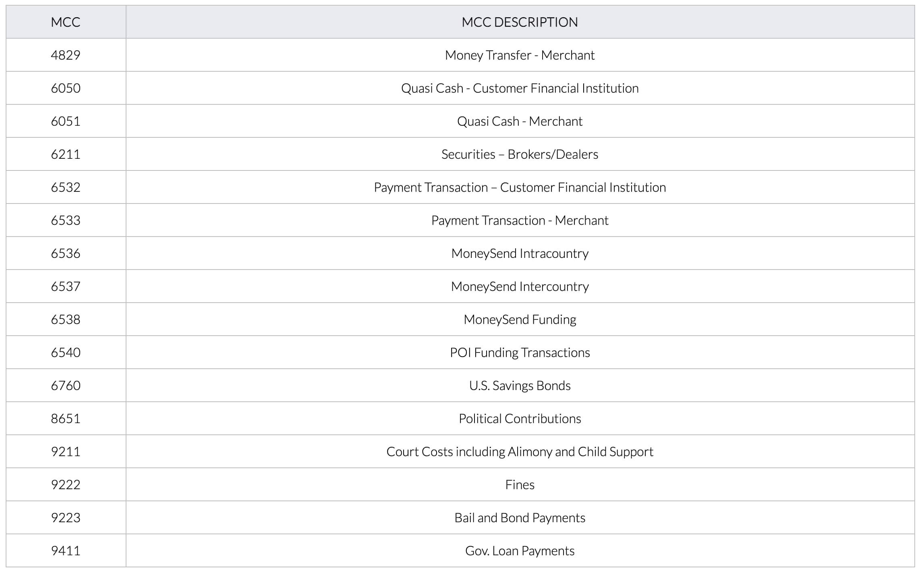Click the MCC column header
The width and height of the screenshot is (924, 573).
pos(66,22)
